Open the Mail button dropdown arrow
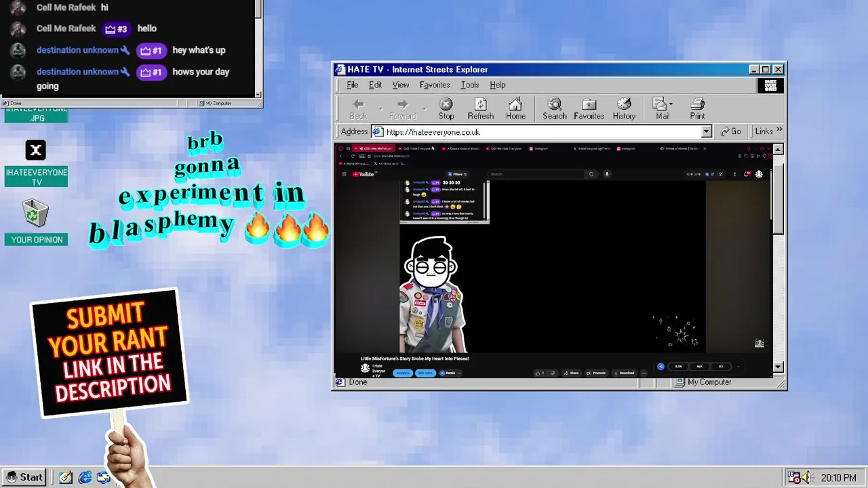Viewport: 868px width, 488px height. 671,104
